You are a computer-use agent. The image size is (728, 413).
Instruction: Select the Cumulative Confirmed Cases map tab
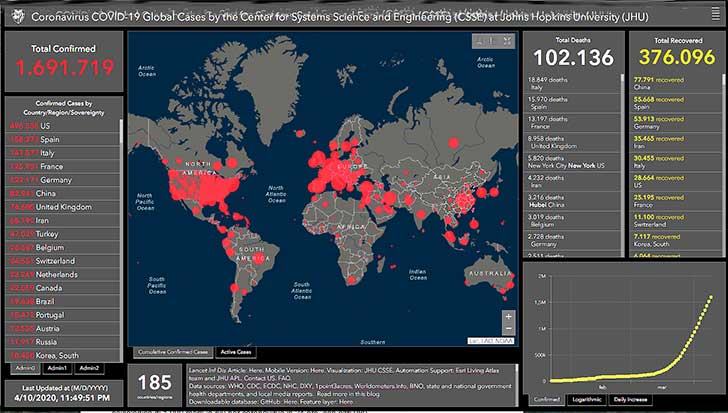173,352
